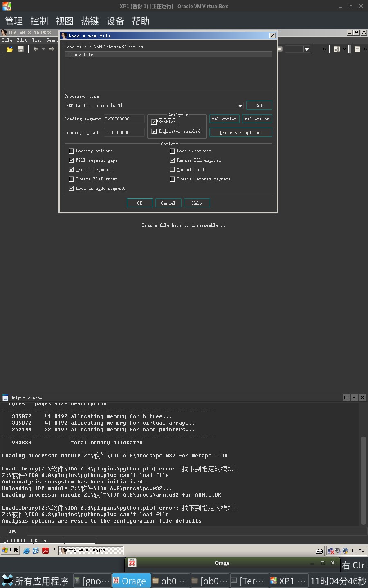
Task: Switch to the XP1 VirtualBox task in host panel
Action: tap(288, 581)
